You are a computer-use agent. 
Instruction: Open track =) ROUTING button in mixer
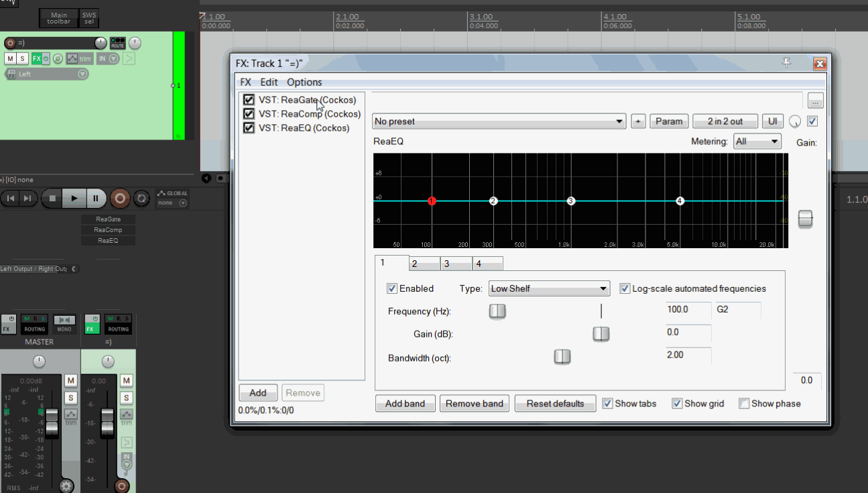(x=118, y=325)
